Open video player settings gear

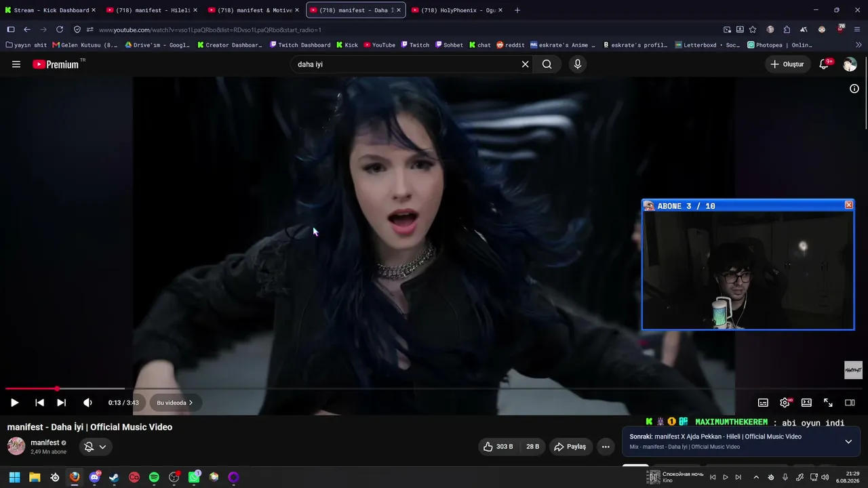tap(785, 403)
